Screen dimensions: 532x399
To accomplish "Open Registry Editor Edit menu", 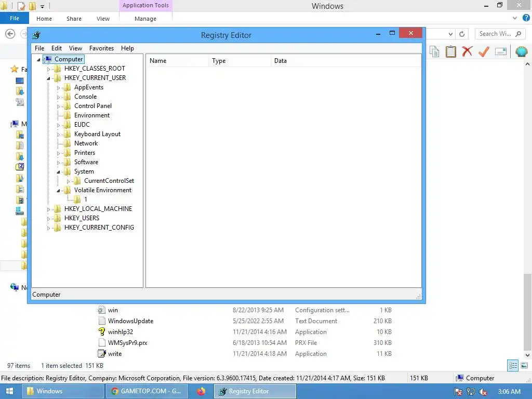I will [x=56, y=48].
